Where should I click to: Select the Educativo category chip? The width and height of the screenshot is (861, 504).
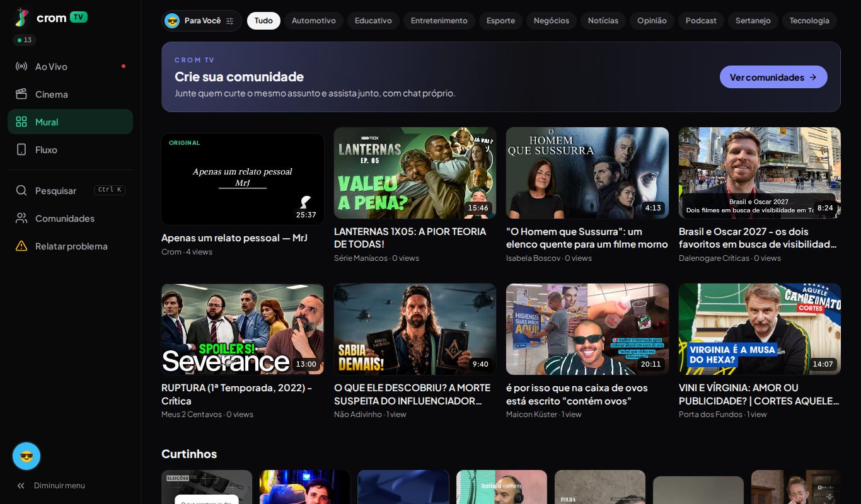coord(373,21)
